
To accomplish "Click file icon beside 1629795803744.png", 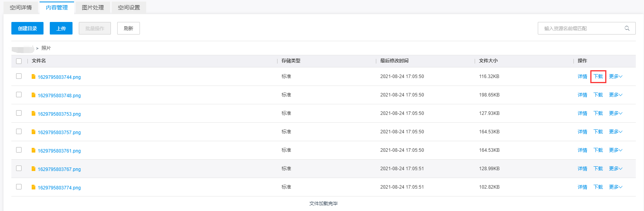I will 34,77.
